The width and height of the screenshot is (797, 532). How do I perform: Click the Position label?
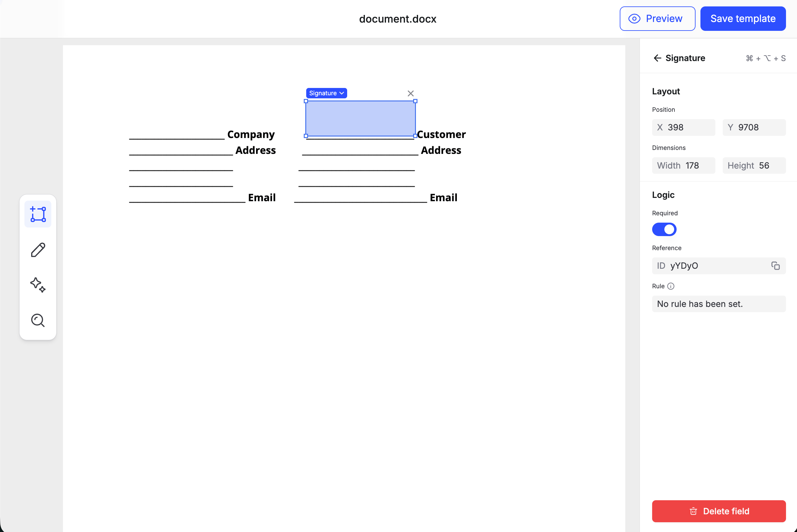click(663, 110)
